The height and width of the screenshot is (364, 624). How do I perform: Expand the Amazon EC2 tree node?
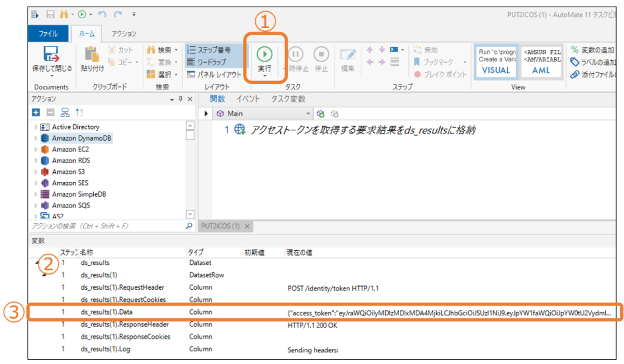click(x=36, y=149)
